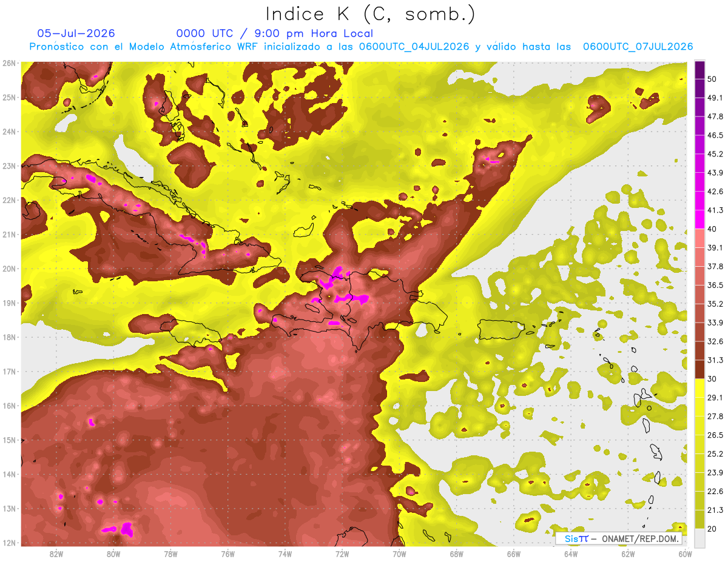Screen dimensions: 728x562
Task: Click the '50' value on the color scale
Action: coord(712,79)
